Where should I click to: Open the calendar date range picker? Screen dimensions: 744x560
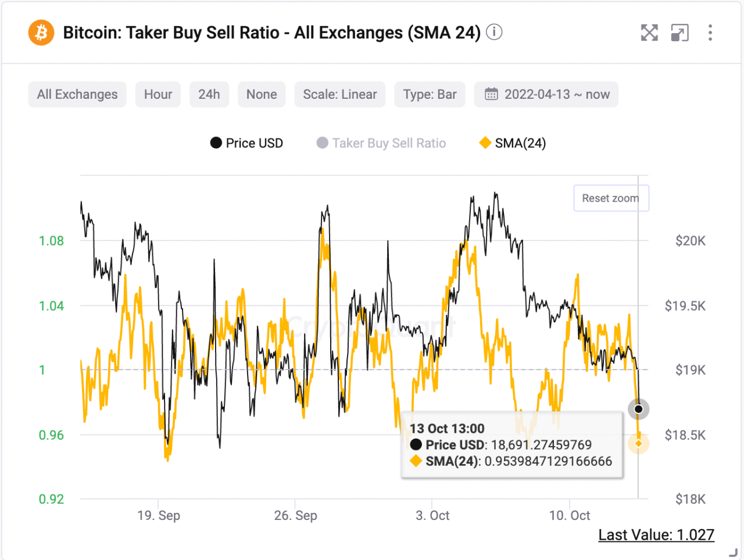545,94
